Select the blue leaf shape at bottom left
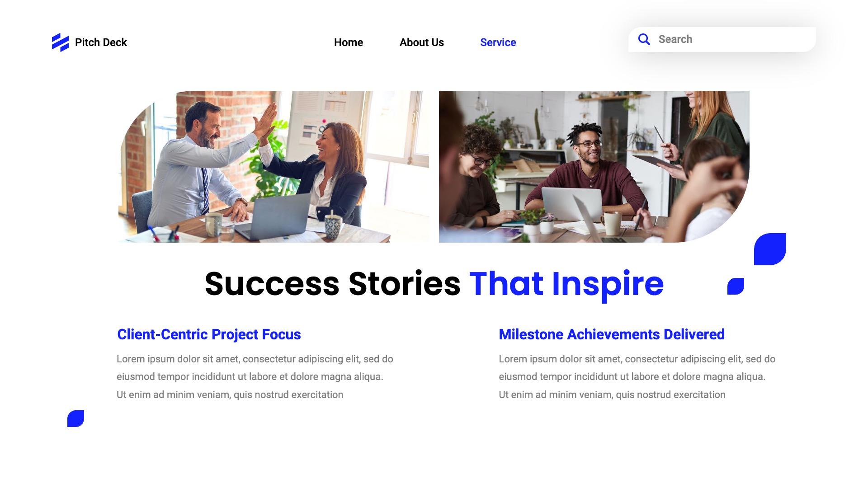This screenshot has height=488, width=868. [x=75, y=418]
